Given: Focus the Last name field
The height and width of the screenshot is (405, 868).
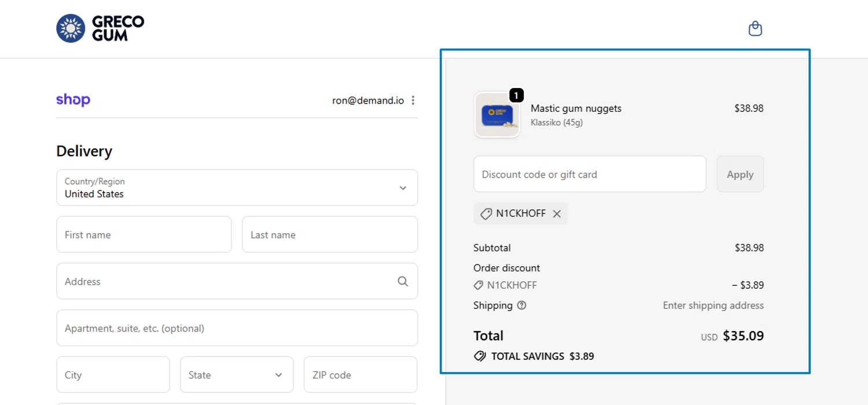Looking at the screenshot, I should pyautogui.click(x=330, y=234).
